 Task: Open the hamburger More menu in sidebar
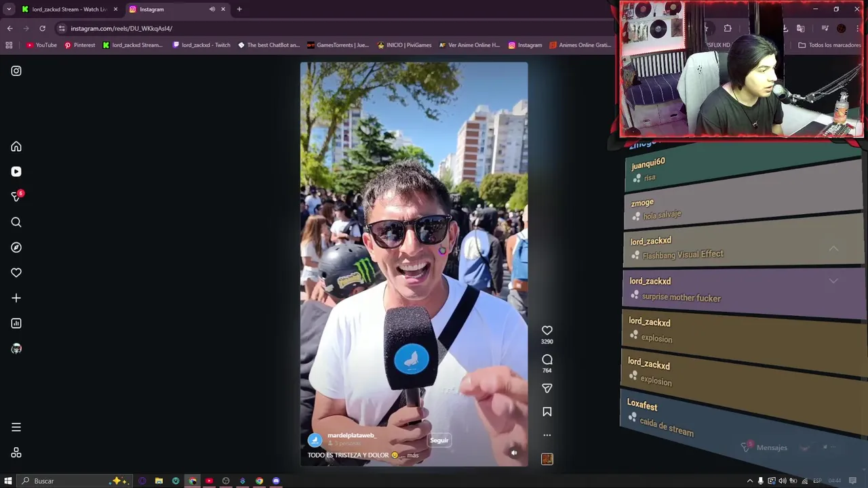coord(16,427)
